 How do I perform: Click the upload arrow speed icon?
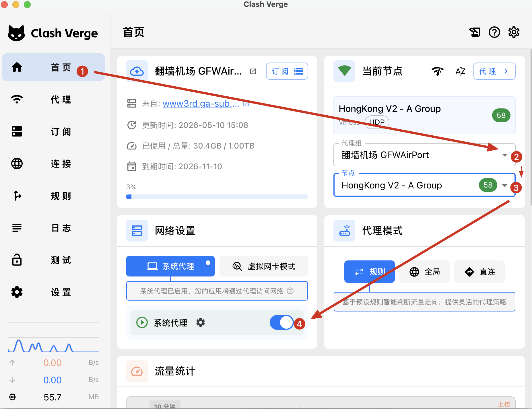click(x=12, y=363)
